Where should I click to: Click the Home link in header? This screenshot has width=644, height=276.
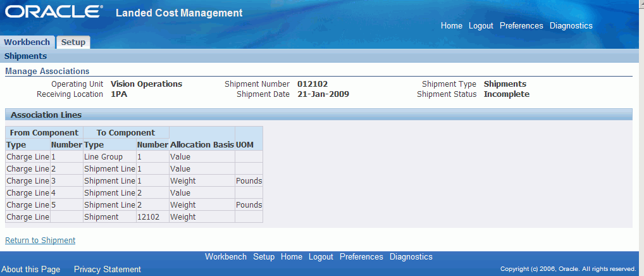[x=452, y=25]
